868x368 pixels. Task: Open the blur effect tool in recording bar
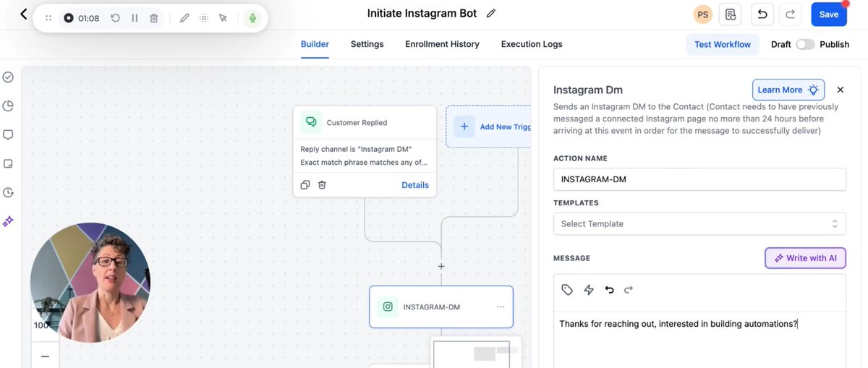[204, 18]
